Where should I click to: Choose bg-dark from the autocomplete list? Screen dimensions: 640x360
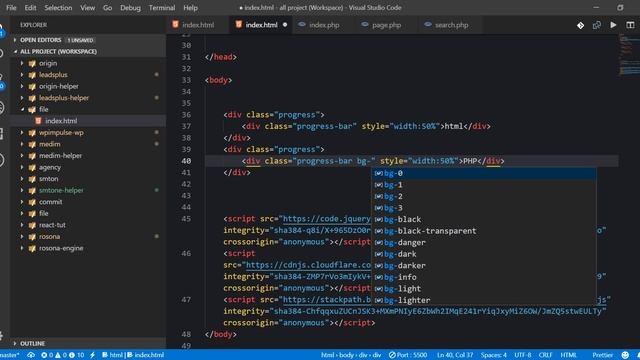(x=484, y=254)
